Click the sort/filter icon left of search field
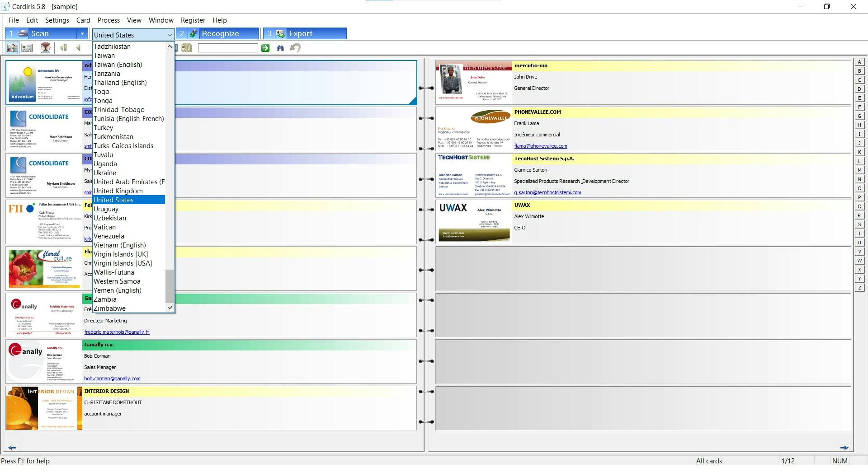Viewport: 868px width, 476px height. (187, 48)
